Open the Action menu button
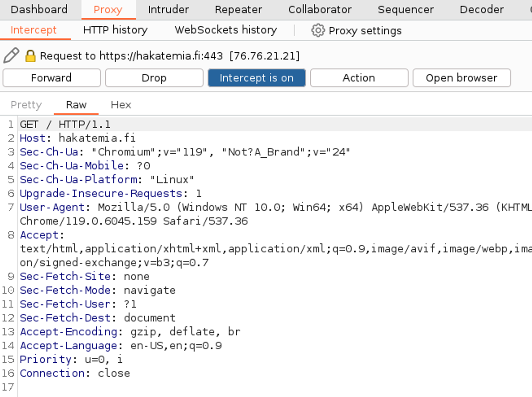The image size is (532, 397). point(359,78)
